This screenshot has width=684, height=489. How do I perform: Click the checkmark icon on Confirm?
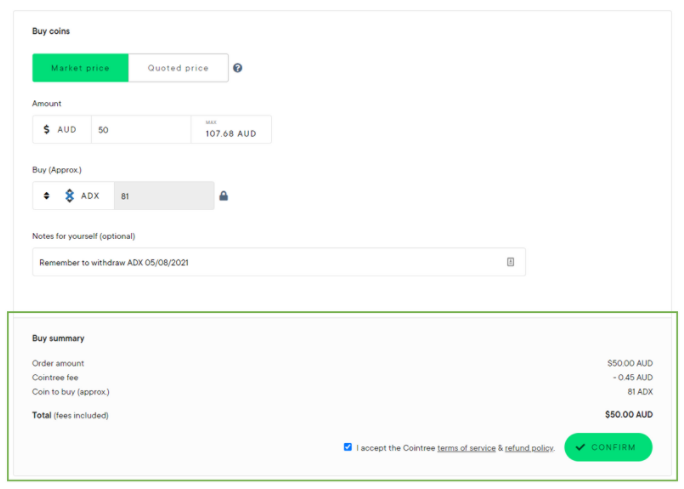[580, 447]
